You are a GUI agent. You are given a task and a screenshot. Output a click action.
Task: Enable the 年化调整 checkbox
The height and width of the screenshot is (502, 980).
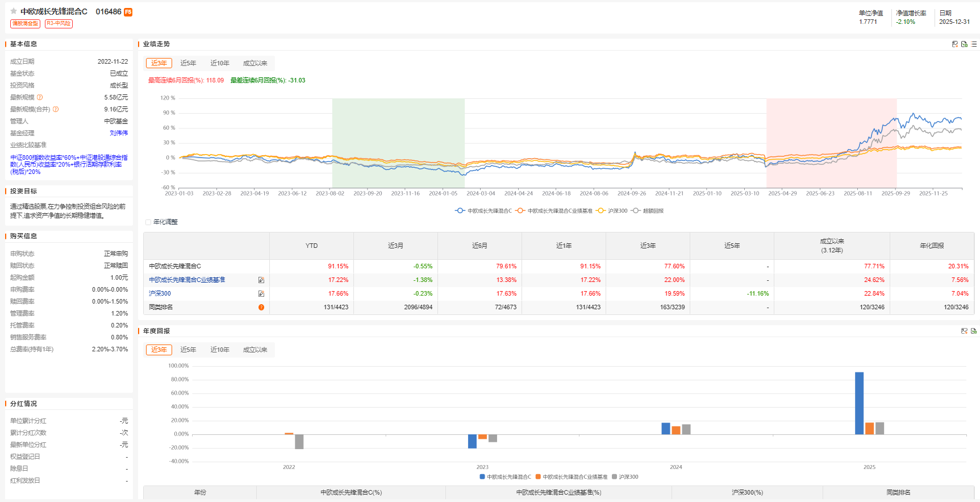click(x=148, y=222)
